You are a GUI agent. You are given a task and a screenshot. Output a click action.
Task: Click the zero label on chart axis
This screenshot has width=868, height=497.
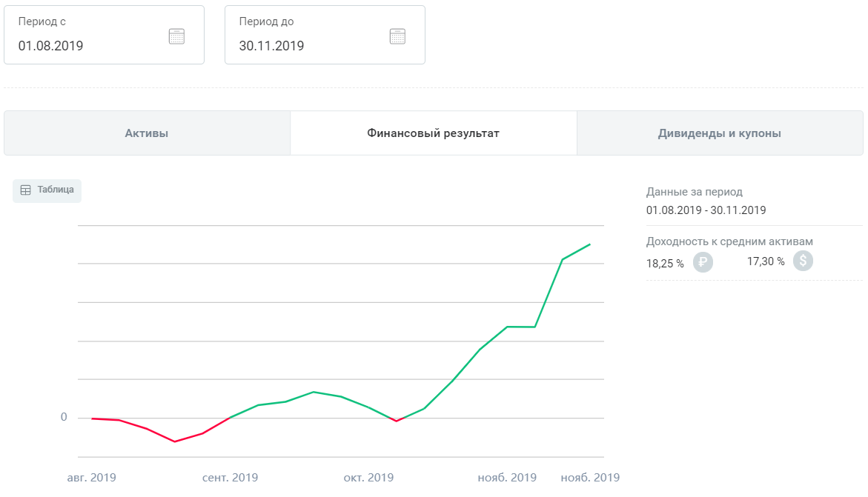tap(64, 418)
